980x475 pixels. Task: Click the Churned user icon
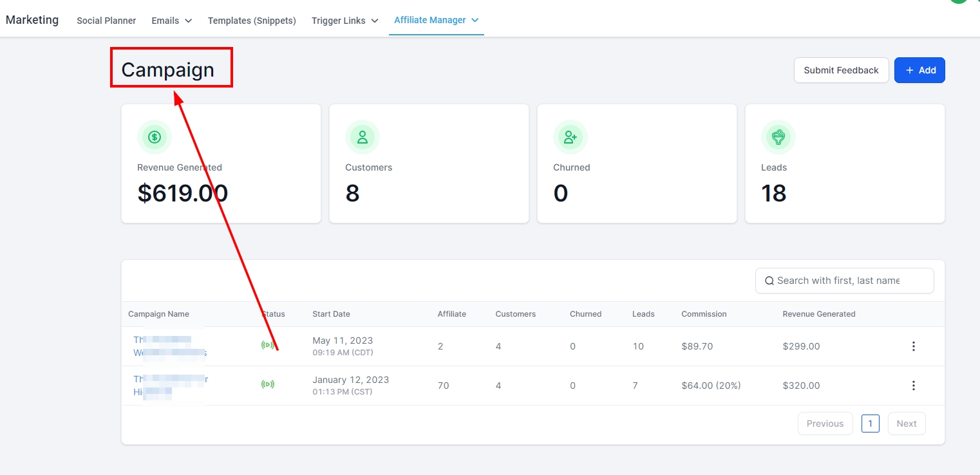click(x=570, y=137)
